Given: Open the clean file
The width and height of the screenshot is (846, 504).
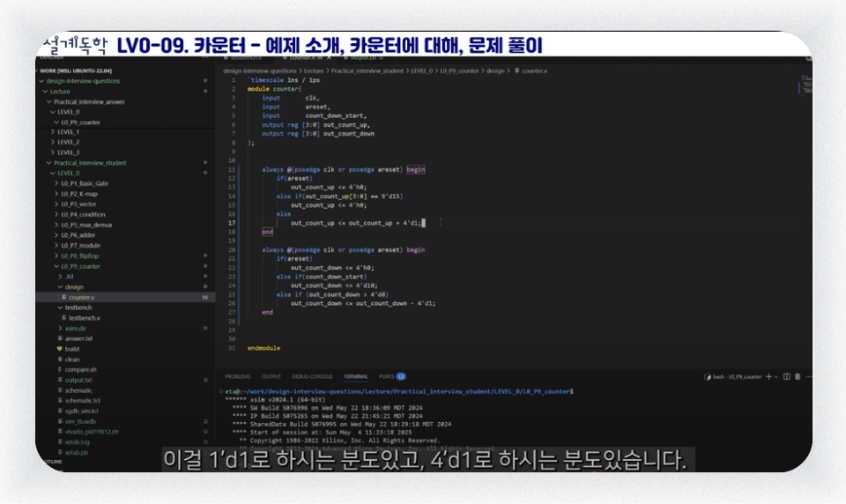Looking at the screenshot, I should point(71,359).
